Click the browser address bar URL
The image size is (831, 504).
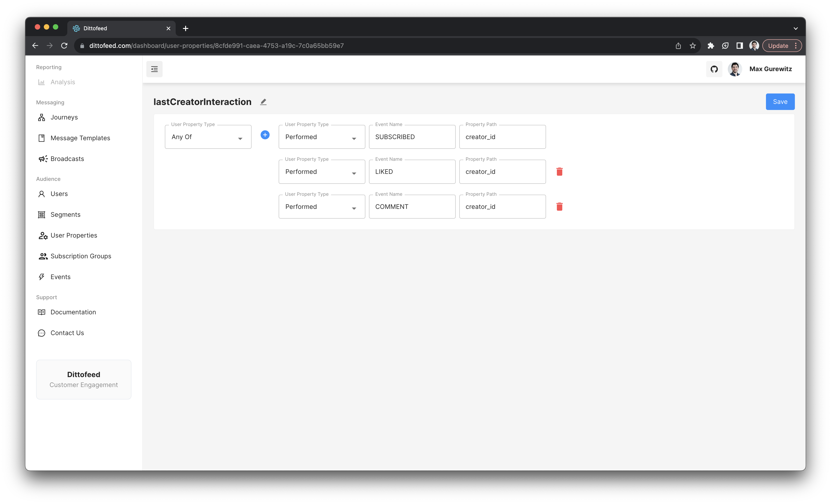coord(217,46)
